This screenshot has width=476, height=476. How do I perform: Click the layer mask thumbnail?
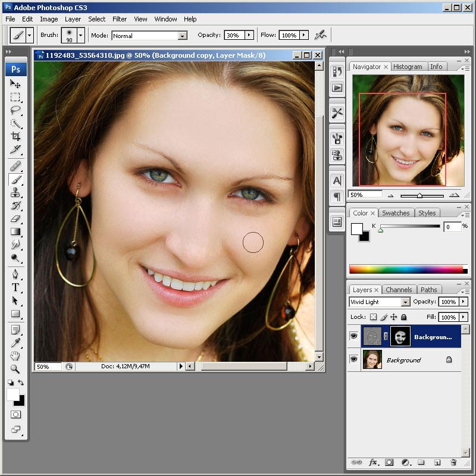coord(400,336)
